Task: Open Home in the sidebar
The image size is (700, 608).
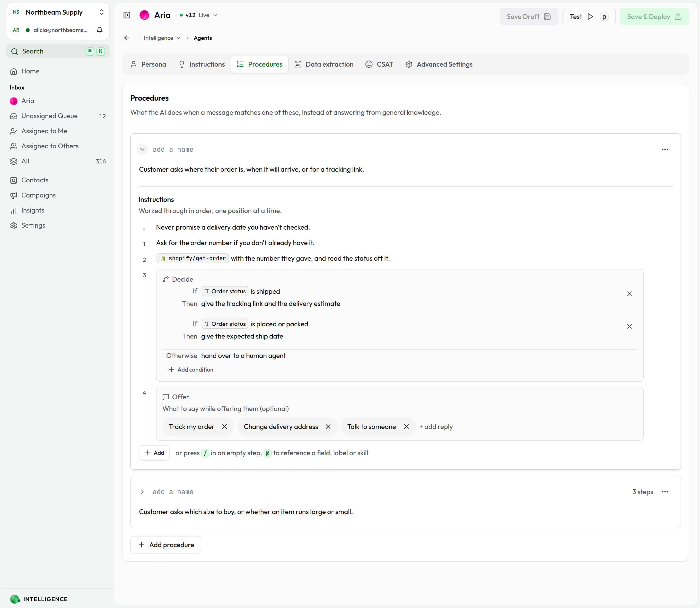Action: pyautogui.click(x=58, y=71)
